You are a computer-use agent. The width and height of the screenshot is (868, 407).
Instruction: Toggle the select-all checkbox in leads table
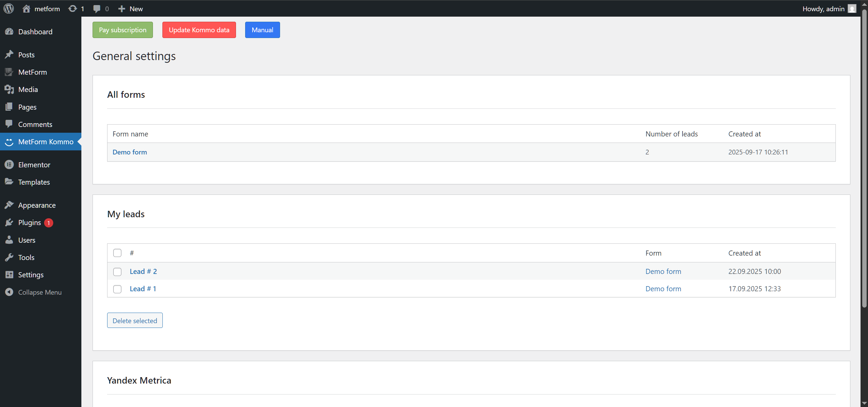click(117, 253)
